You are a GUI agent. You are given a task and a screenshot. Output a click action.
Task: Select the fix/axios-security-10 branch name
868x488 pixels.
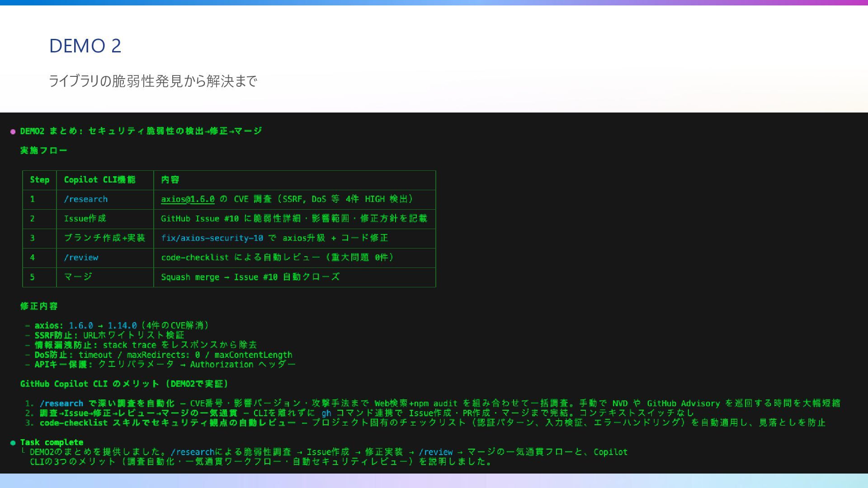point(212,238)
